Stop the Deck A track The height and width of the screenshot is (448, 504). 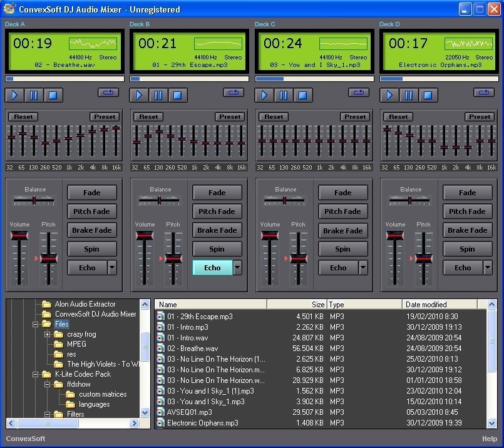tap(53, 95)
